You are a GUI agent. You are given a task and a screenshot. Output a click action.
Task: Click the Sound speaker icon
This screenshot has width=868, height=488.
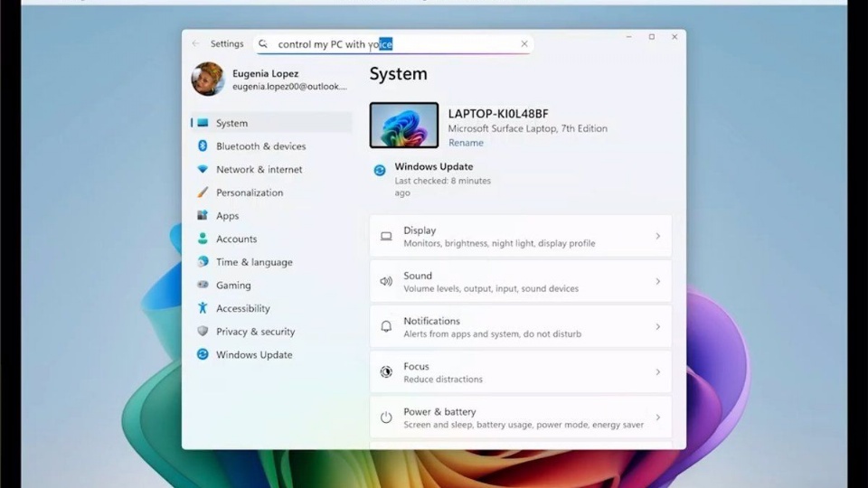pyautogui.click(x=386, y=282)
